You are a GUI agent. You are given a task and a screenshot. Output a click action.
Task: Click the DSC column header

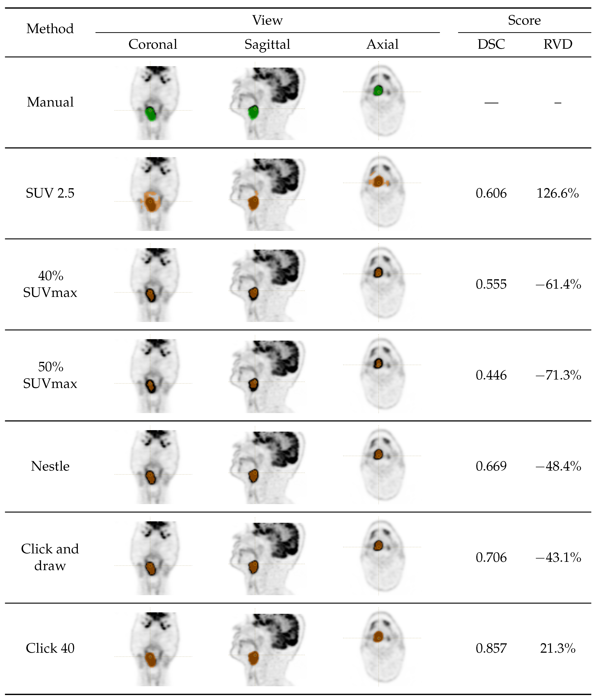pos(491,44)
